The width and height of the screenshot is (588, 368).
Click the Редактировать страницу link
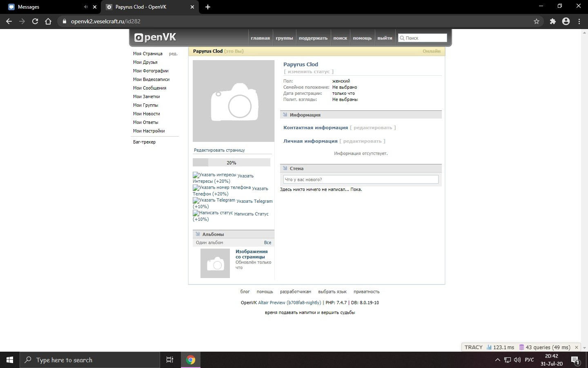[x=219, y=150]
